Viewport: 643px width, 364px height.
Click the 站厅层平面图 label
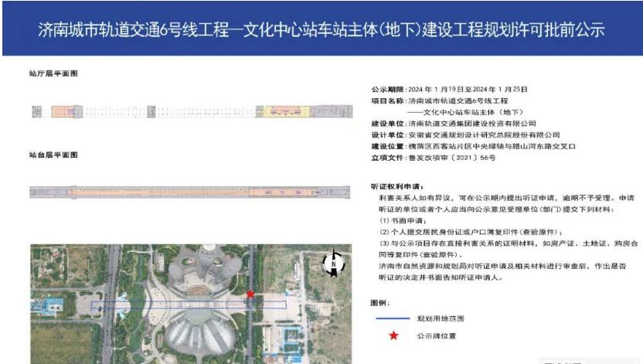(53, 73)
